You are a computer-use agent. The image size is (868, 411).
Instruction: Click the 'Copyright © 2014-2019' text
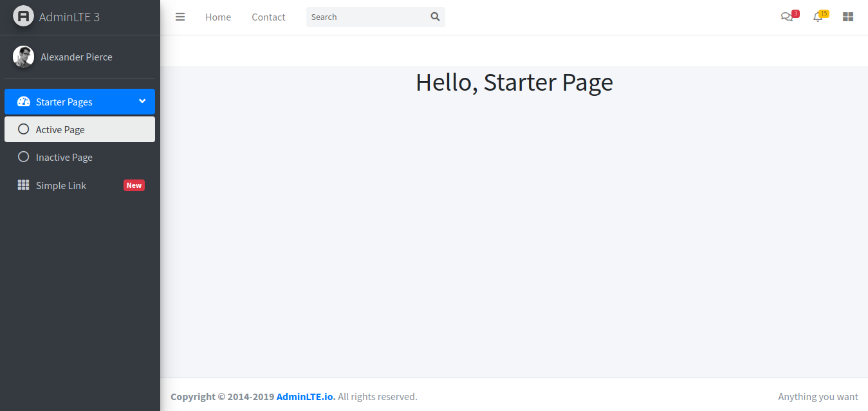pos(223,397)
